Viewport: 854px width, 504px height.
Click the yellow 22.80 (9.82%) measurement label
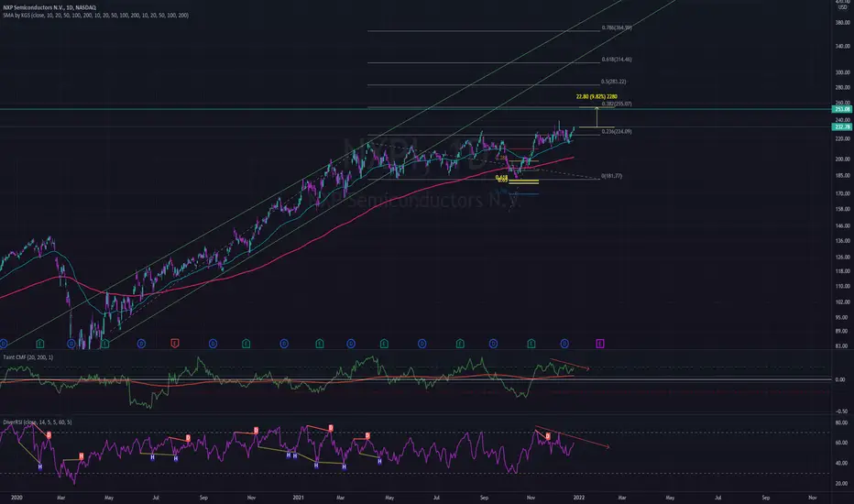coord(597,96)
